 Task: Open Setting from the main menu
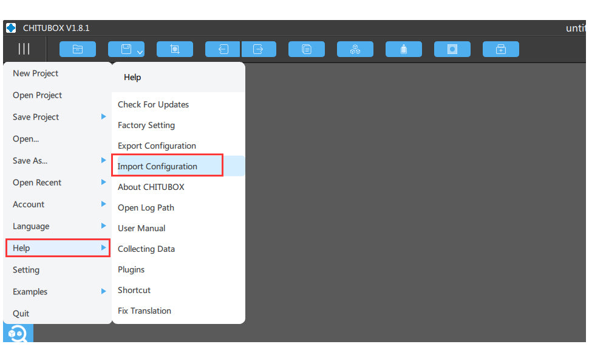coord(58,270)
